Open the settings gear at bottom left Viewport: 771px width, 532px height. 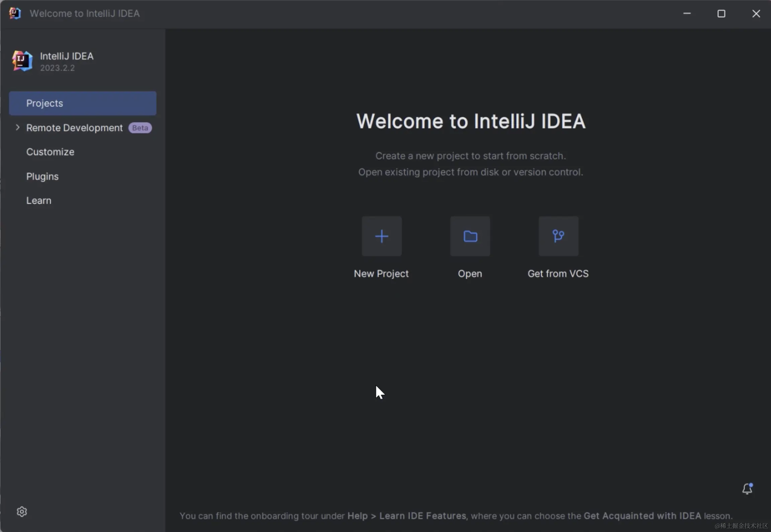coord(22,511)
